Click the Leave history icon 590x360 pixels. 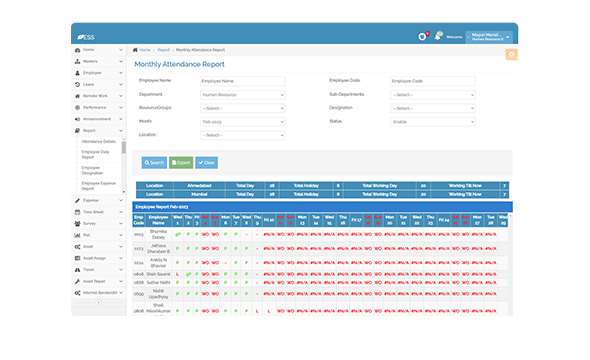pyautogui.click(x=77, y=85)
